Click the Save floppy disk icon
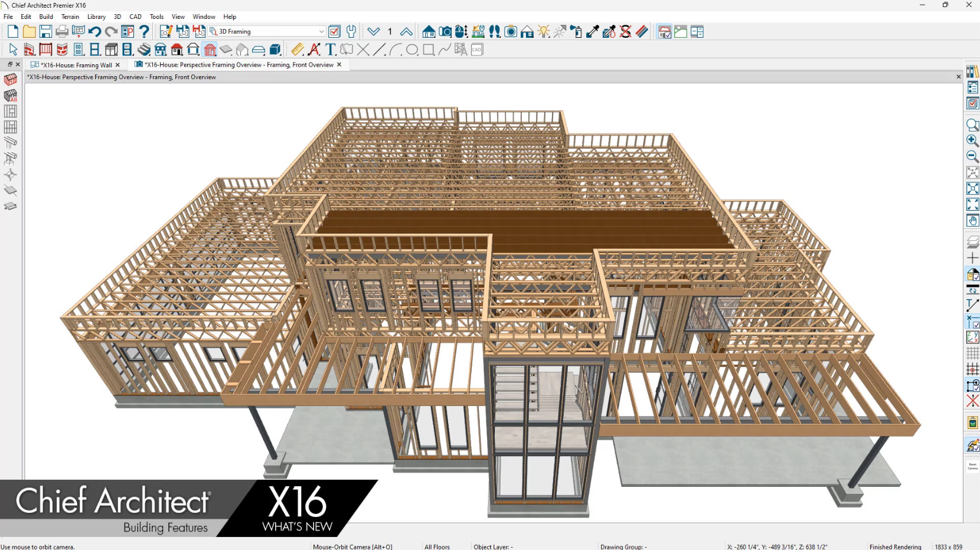 (x=45, y=32)
